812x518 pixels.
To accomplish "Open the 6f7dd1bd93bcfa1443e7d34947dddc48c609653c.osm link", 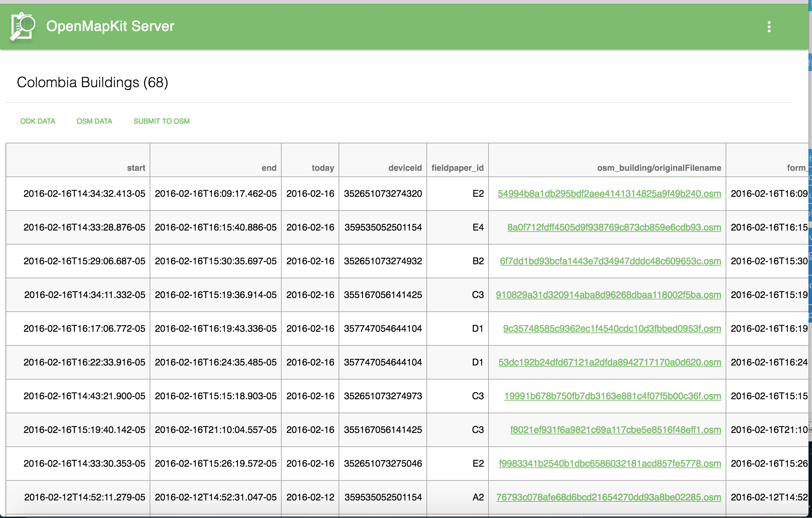I will click(x=610, y=261).
